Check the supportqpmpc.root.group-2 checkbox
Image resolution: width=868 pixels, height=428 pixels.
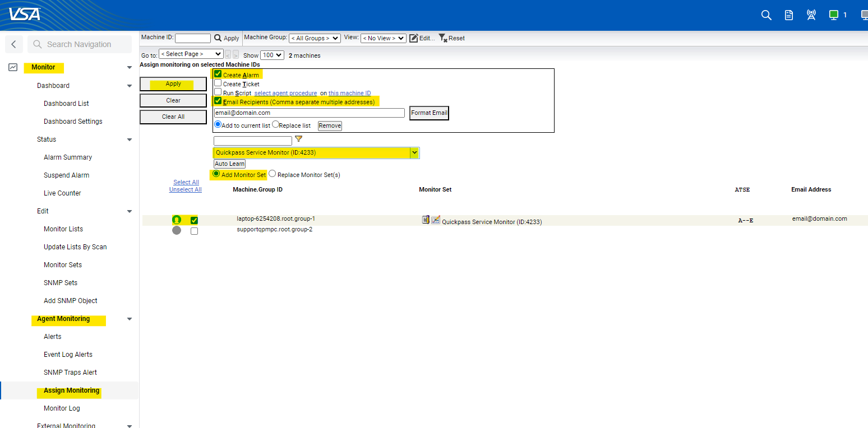click(194, 231)
